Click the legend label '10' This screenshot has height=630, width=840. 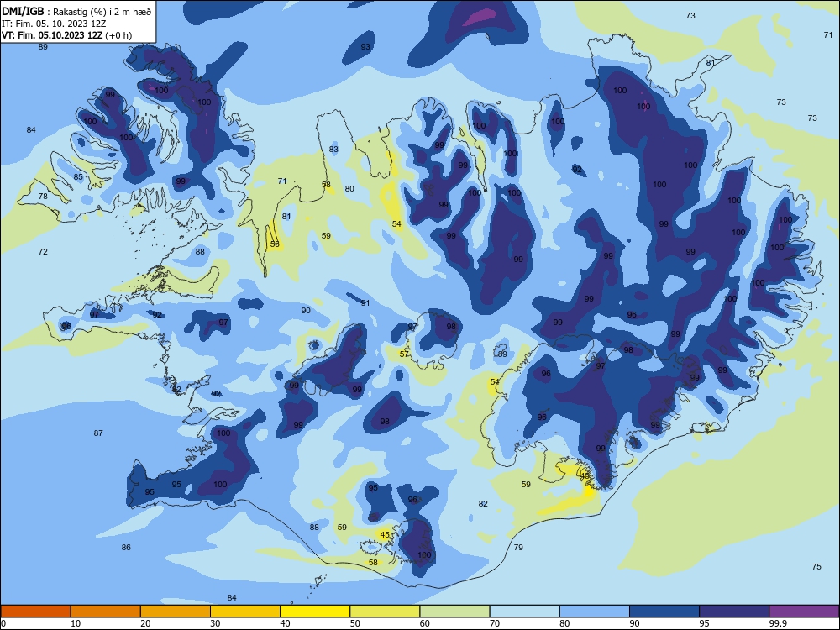[x=76, y=623]
